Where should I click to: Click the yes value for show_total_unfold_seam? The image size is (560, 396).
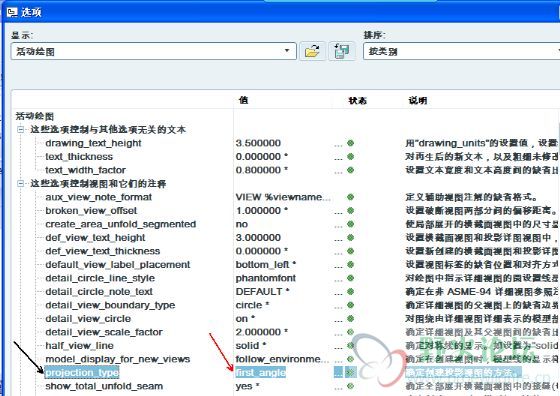[248, 386]
